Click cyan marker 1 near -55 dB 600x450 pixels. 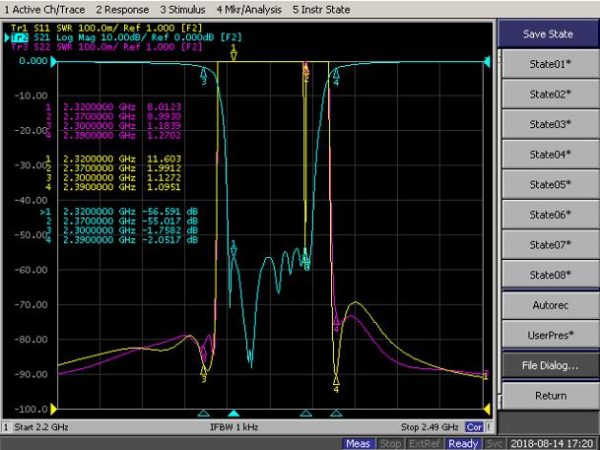233,248
